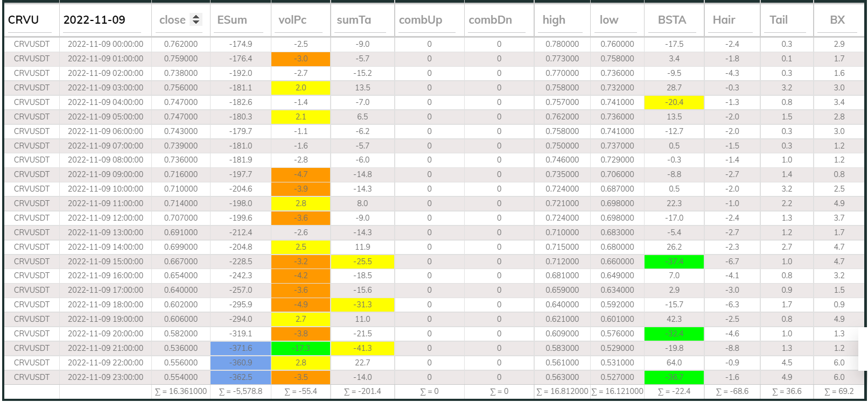Select the 2022-11-09 12:00:00 timestamp cell
The height and width of the screenshot is (402, 868).
tap(106, 218)
